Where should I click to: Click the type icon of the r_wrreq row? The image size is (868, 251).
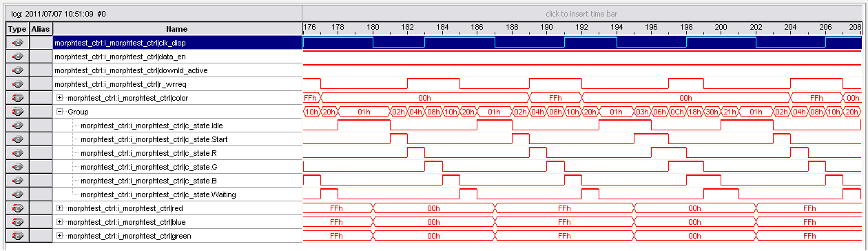click(x=17, y=84)
